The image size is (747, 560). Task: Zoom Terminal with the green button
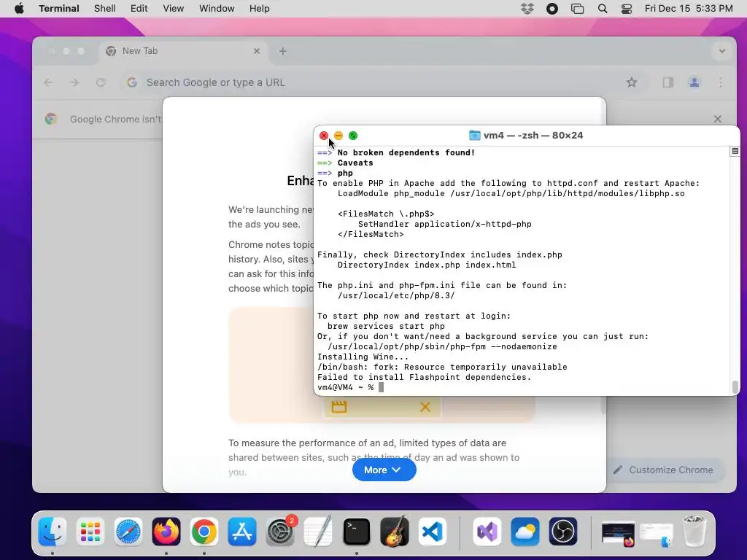(x=353, y=136)
